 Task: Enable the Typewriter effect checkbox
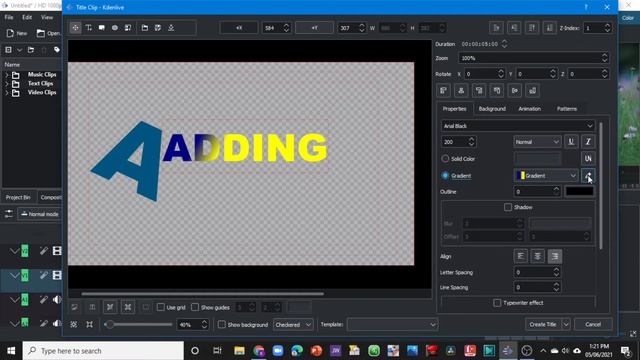click(x=497, y=303)
